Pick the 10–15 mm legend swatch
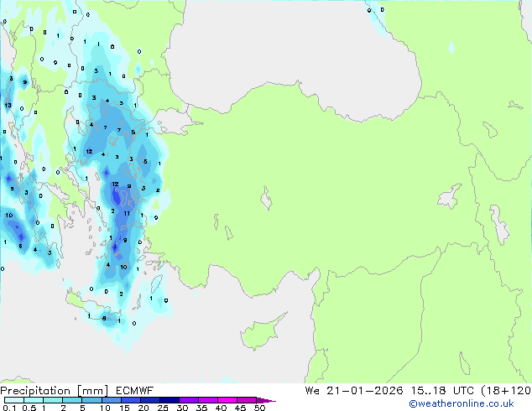This screenshot has width=532, height=411. (x=111, y=400)
